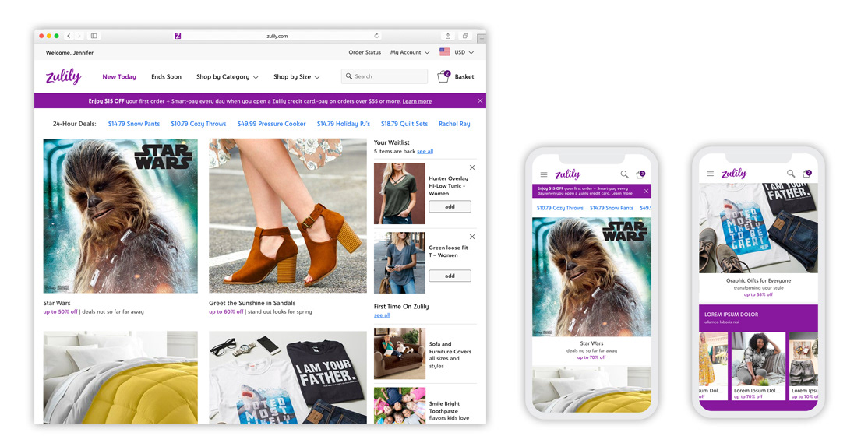Open My Account dropdown
Screen dimensions: 868x436
tap(410, 52)
